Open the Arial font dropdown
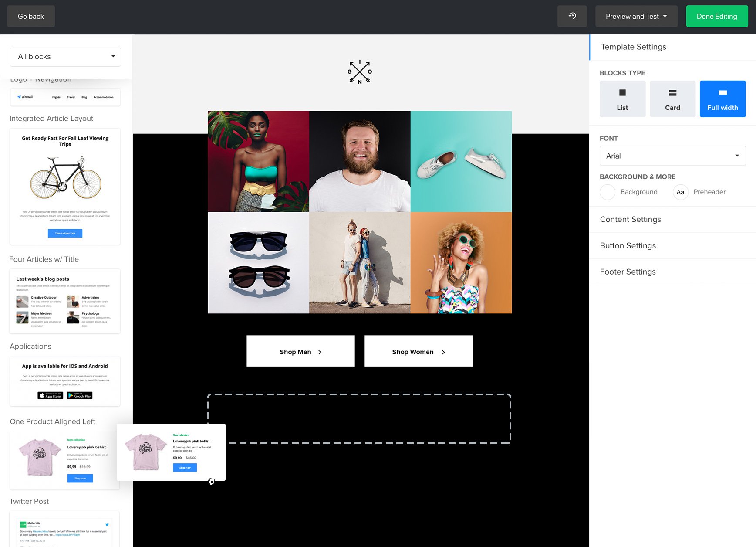Image resolution: width=756 pixels, height=547 pixels. tap(672, 156)
